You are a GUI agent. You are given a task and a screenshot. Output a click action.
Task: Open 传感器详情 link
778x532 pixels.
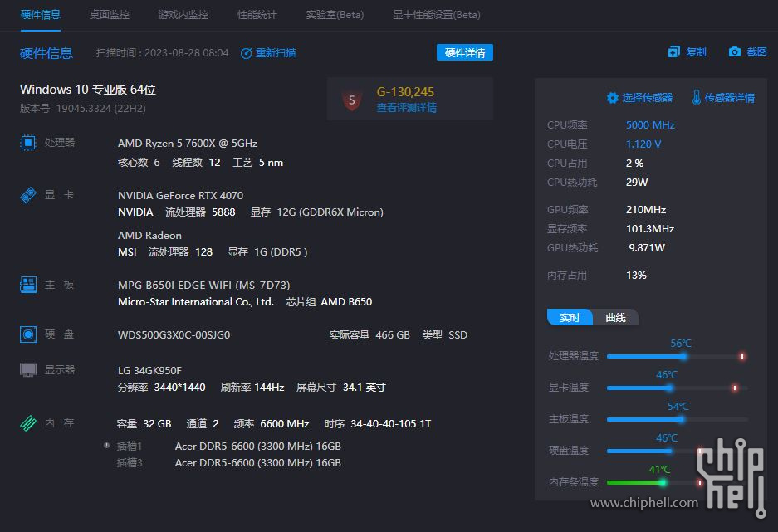[x=730, y=98]
